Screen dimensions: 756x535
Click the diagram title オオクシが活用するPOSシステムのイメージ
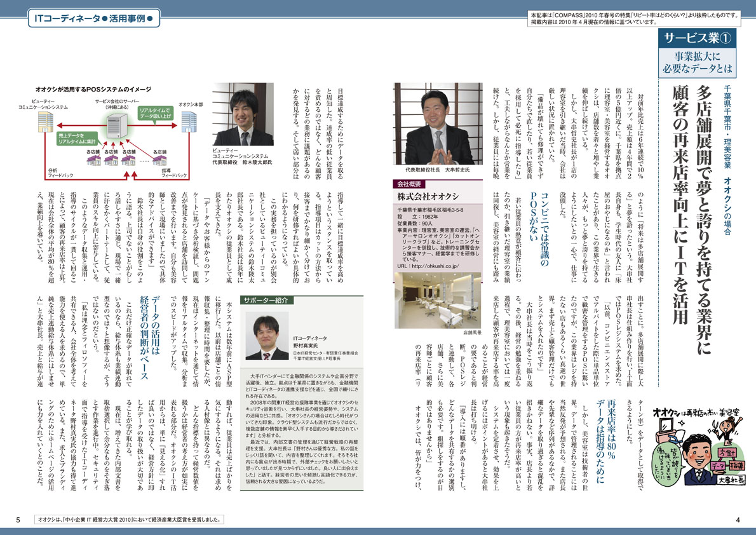pyautogui.click(x=93, y=89)
